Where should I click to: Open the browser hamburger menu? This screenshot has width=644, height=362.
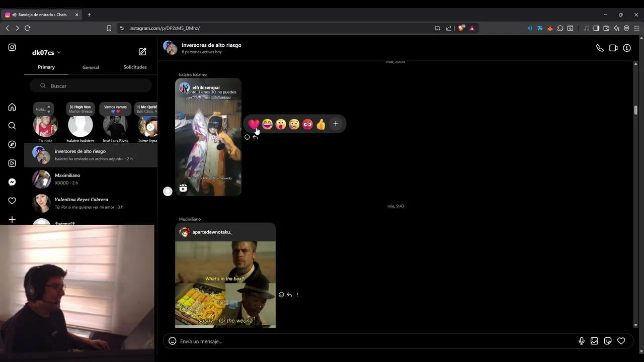636,28
